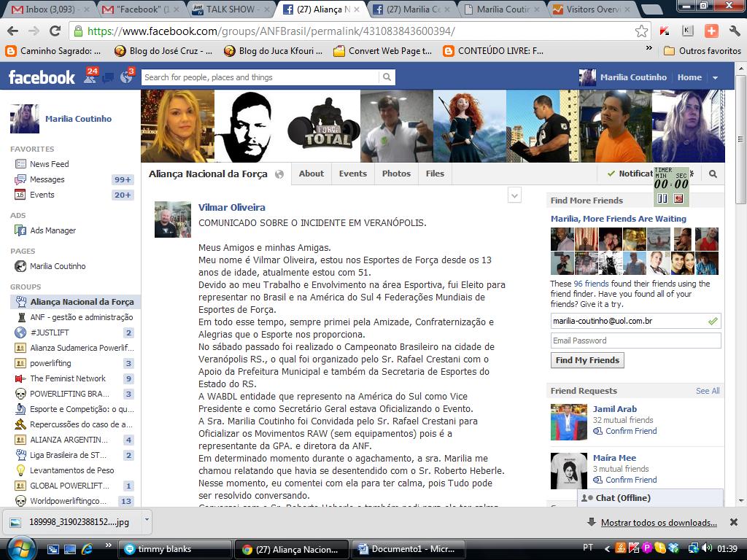
Task: Click Mostrar todos os downloads link
Action: (659, 523)
